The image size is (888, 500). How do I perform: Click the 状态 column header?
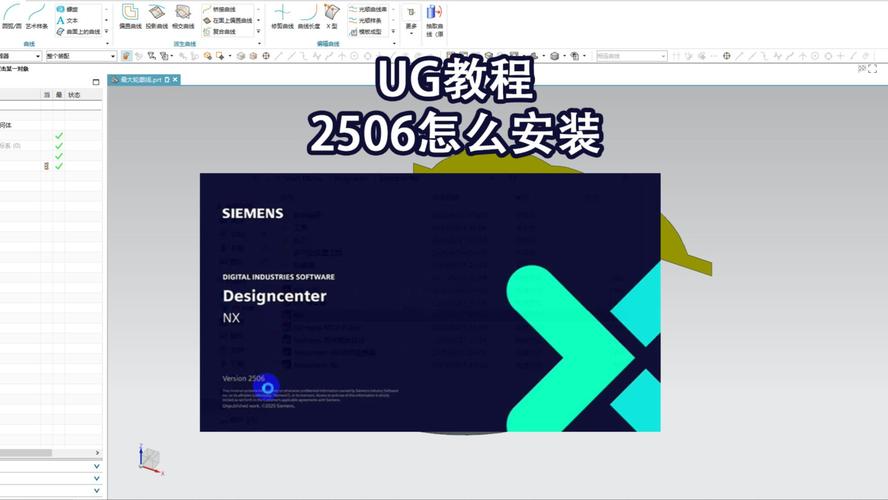click(x=74, y=95)
